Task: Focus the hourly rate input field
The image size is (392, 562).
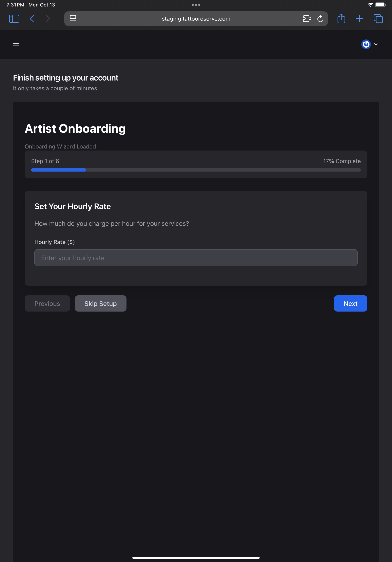Action: (196, 258)
